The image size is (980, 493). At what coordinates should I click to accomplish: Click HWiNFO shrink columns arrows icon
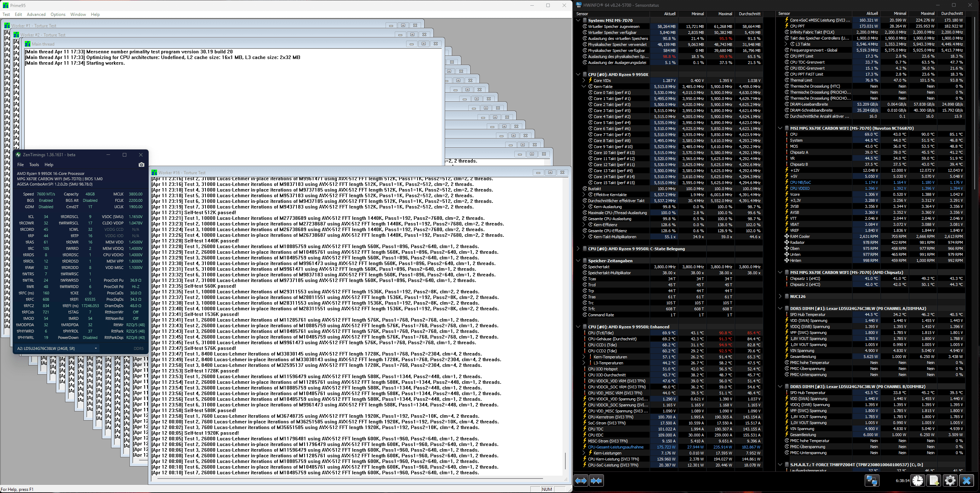[x=596, y=481]
